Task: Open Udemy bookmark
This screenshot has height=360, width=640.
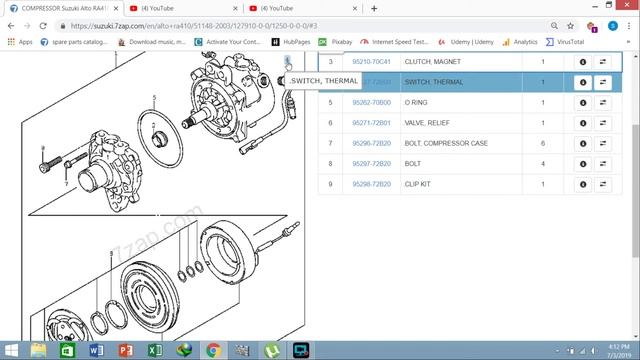Action: click(466, 42)
